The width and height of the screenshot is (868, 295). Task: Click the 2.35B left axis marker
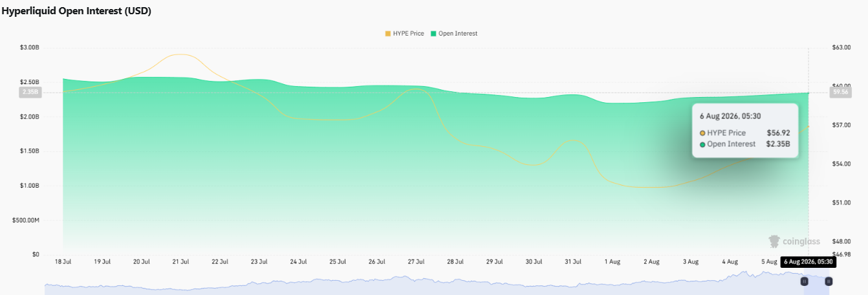pos(31,93)
